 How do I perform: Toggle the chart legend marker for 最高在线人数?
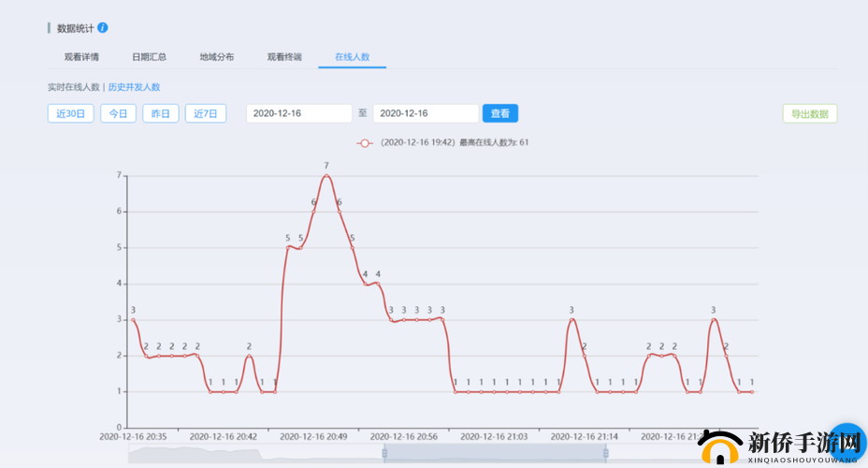pos(364,143)
